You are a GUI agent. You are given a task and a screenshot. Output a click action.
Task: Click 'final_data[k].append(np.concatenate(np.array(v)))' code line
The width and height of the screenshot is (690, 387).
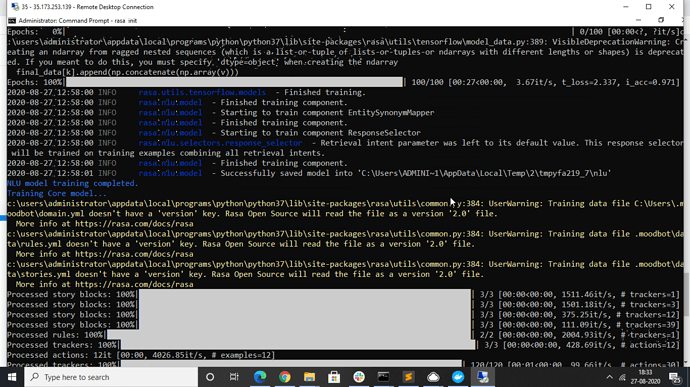coord(127,72)
